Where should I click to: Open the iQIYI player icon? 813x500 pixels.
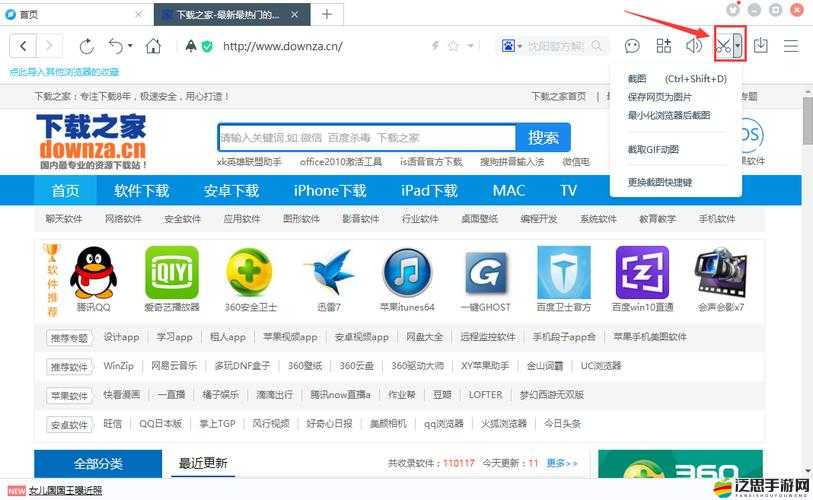tap(172, 272)
